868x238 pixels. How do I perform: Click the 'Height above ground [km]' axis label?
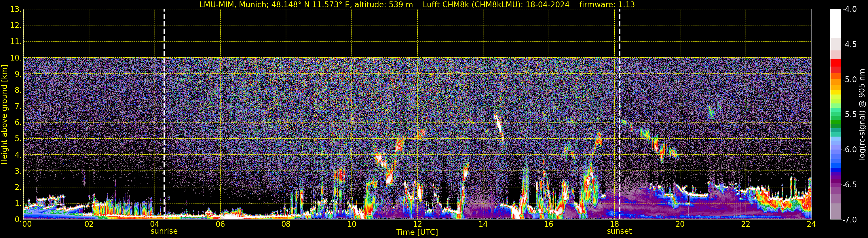[x=4, y=115]
